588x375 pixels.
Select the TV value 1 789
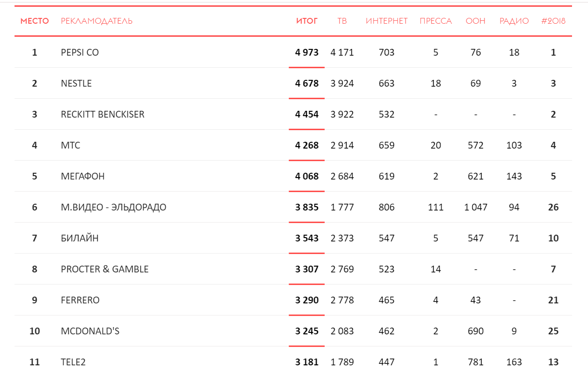coord(342,362)
